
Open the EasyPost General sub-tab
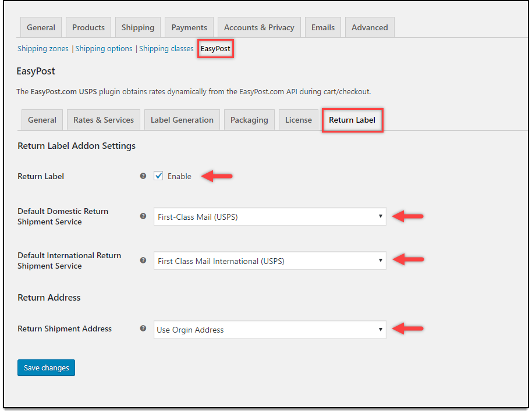42,120
